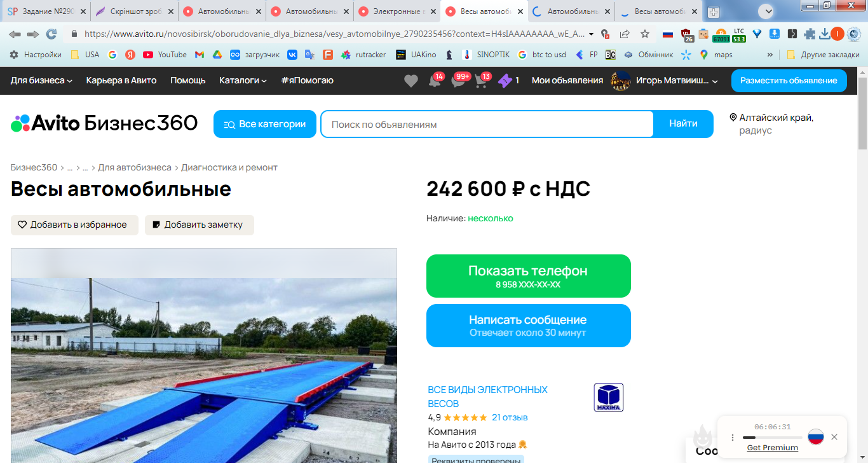Open the truck scales listing photo
This screenshot has height=463, width=868.
[204, 356]
